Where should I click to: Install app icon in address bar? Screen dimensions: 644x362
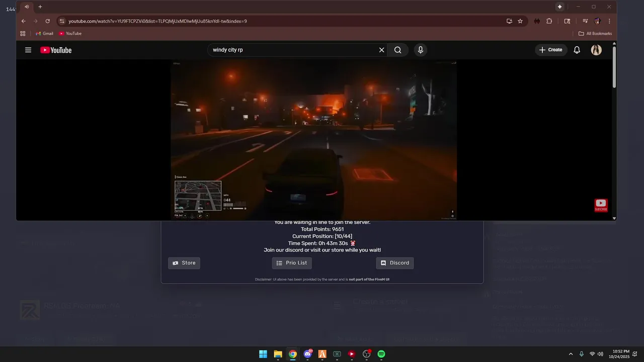point(509,21)
